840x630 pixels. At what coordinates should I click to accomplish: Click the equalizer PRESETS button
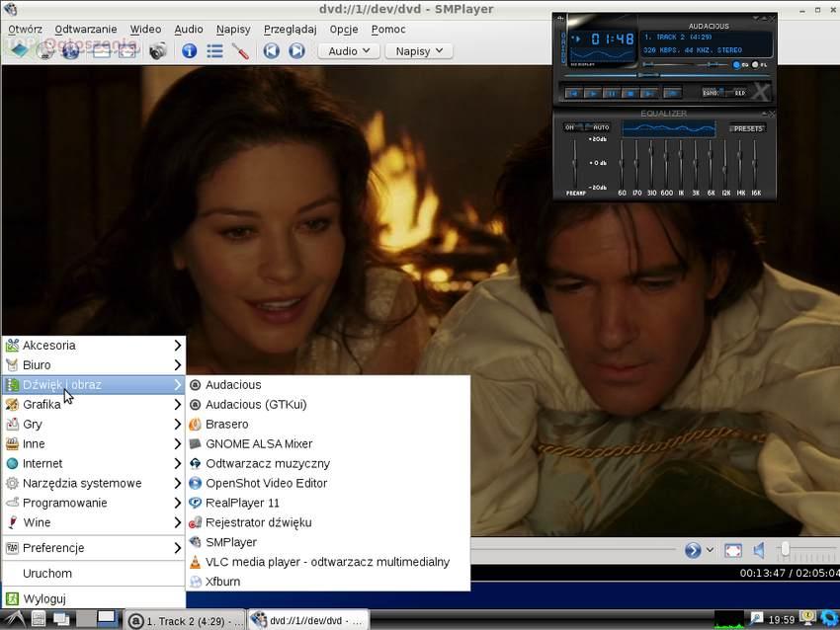(x=747, y=128)
